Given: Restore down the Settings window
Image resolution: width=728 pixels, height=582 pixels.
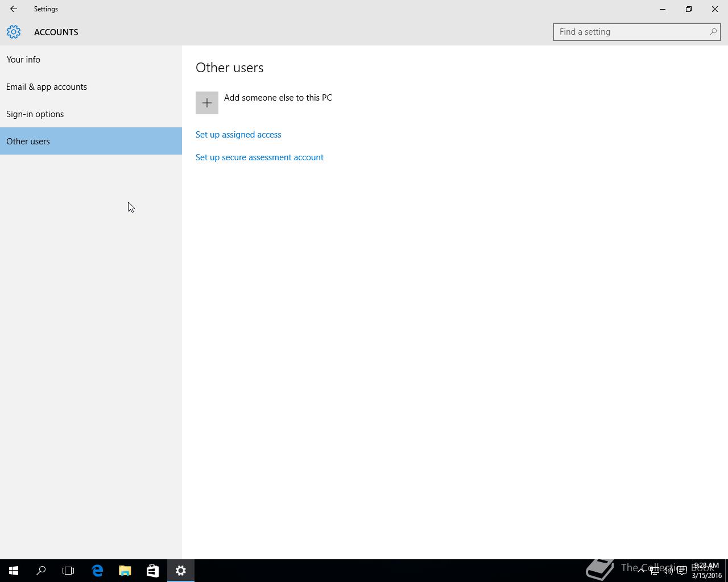Looking at the screenshot, I should pyautogui.click(x=689, y=9).
